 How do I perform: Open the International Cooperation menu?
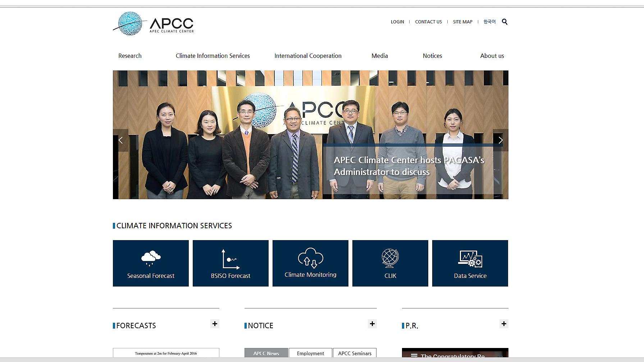[308, 56]
